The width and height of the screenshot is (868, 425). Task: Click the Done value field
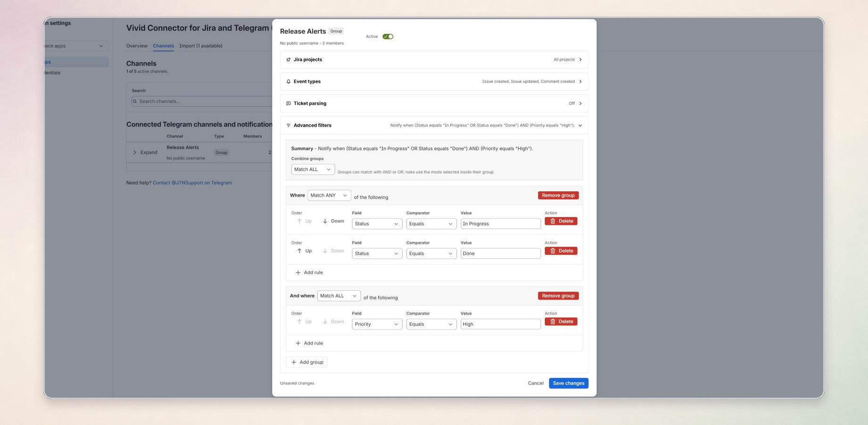pos(501,254)
